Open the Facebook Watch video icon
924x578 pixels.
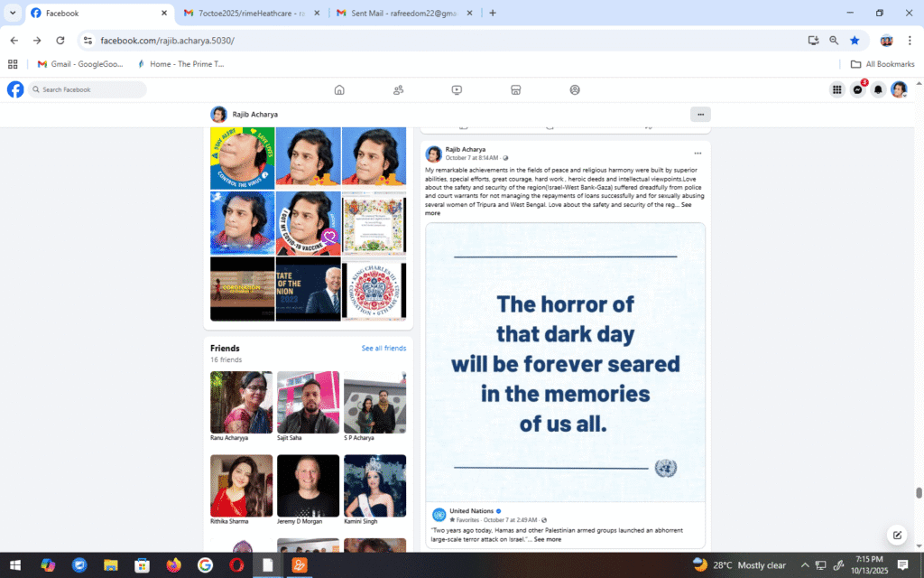click(457, 89)
